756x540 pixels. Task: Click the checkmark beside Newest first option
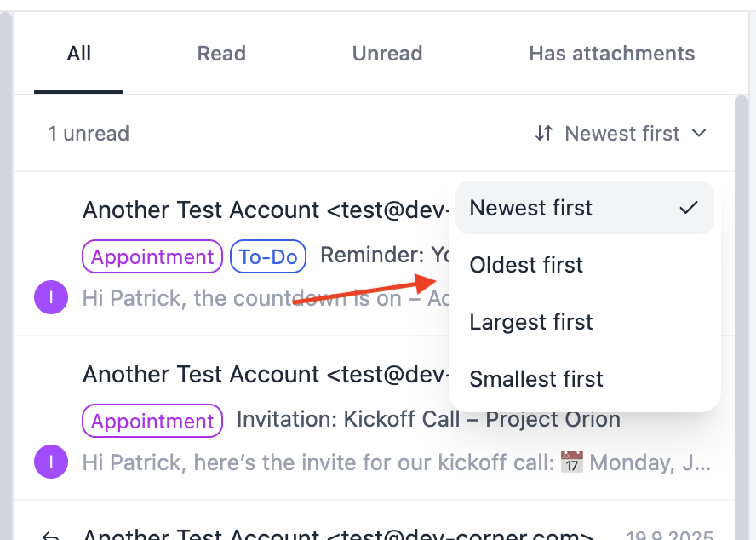point(689,208)
